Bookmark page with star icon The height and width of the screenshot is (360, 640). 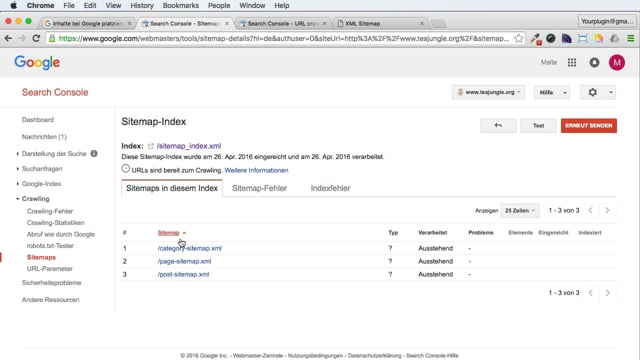tap(518, 38)
